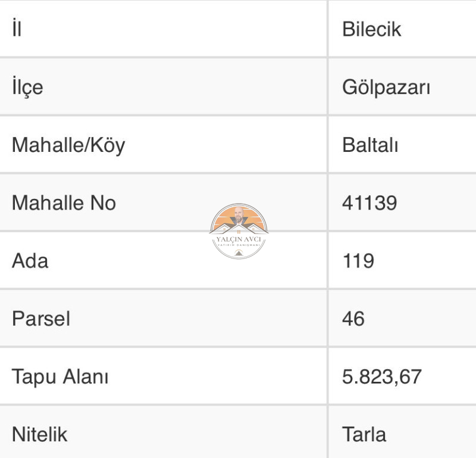
Task: Click the Tapu Alanı label
Action: tap(60, 377)
